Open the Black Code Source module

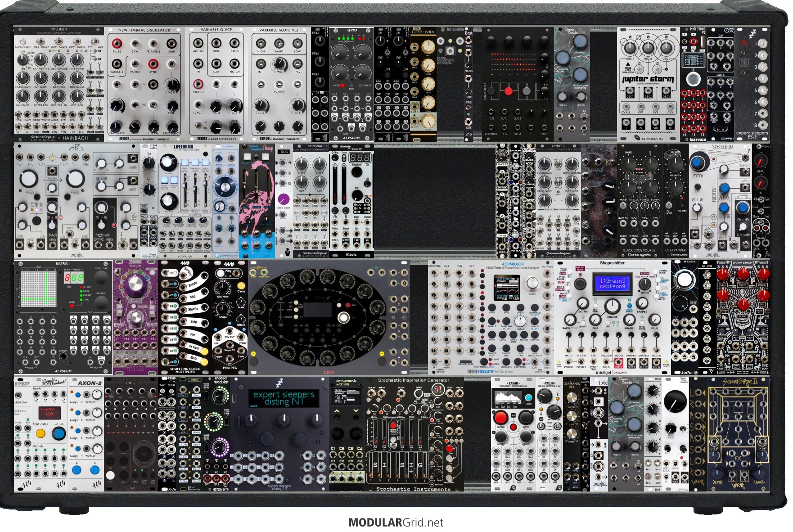coord(640,201)
